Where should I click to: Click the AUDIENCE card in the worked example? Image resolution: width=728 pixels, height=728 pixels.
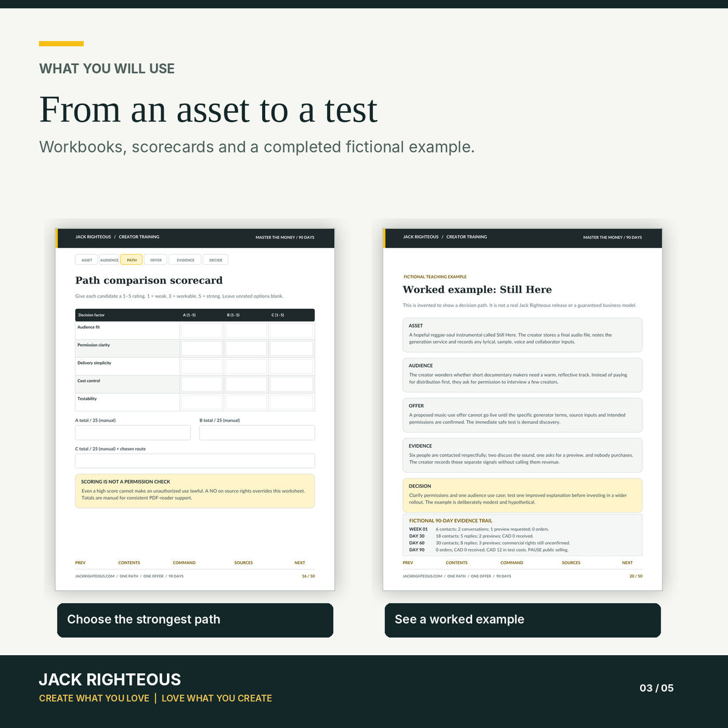tap(522, 375)
